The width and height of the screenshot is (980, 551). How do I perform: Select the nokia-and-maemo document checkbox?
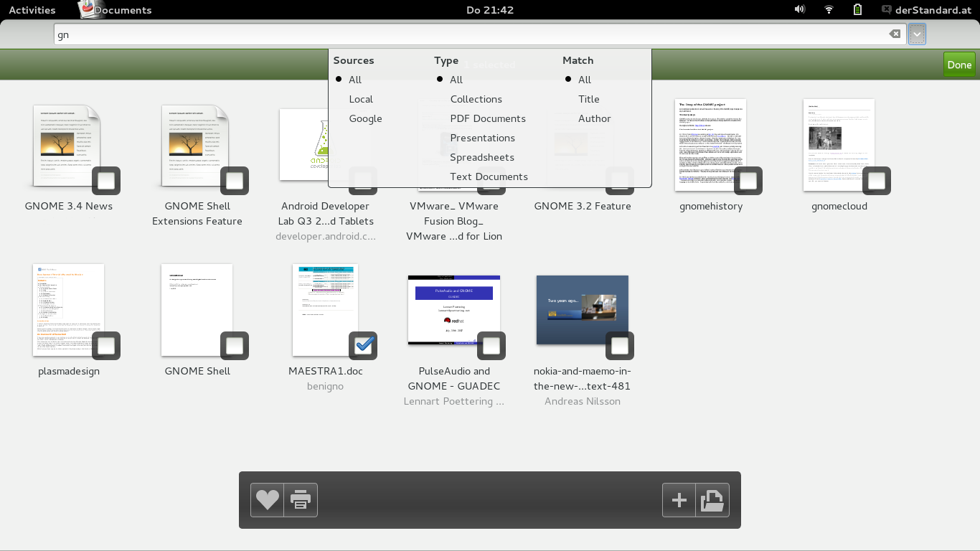[620, 346]
